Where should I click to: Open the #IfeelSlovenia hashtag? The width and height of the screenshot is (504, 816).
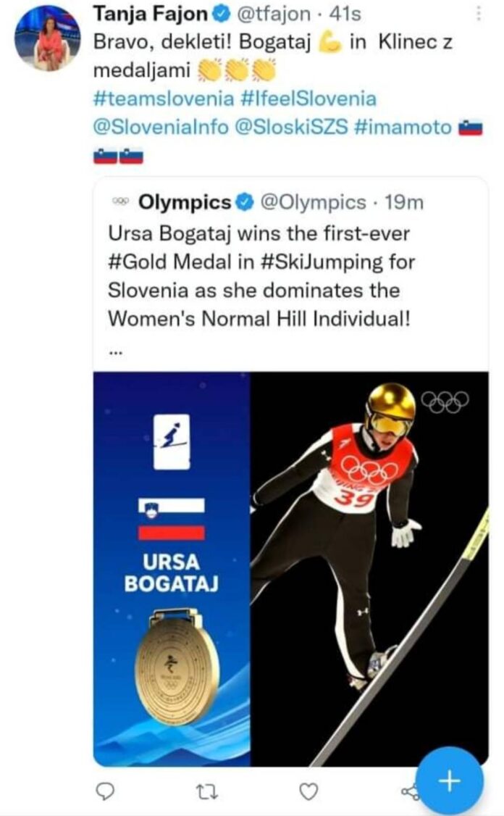(308, 99)
